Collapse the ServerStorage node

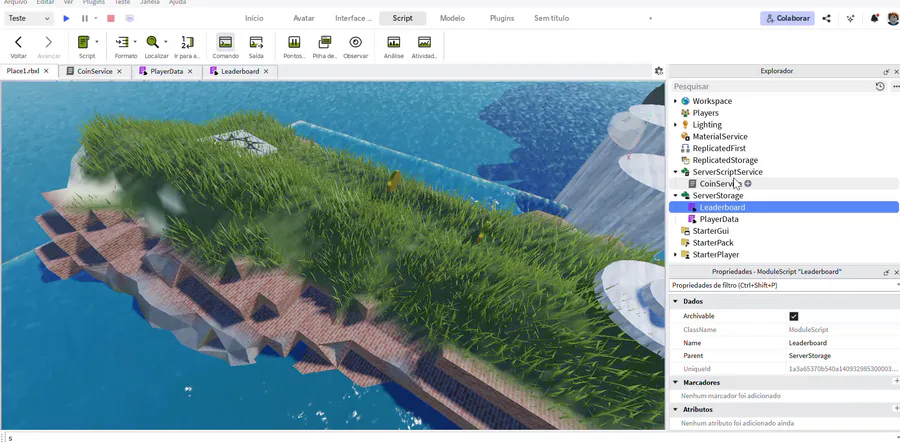675,196
